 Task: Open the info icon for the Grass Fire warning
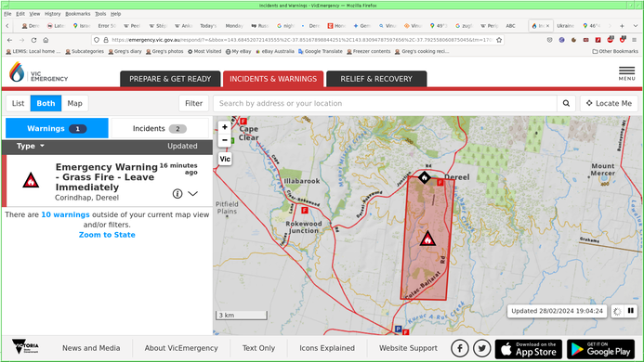coord(177,194)
